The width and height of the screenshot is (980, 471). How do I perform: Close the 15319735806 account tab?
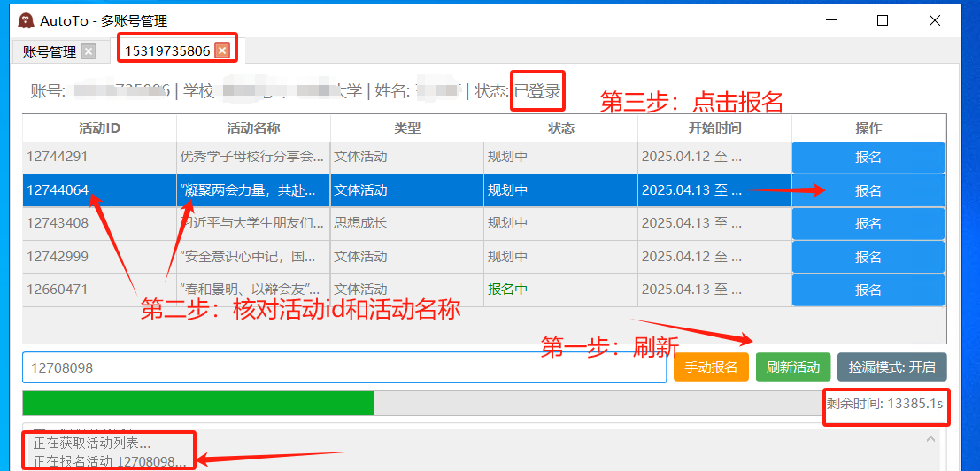[x=222, y=50]
